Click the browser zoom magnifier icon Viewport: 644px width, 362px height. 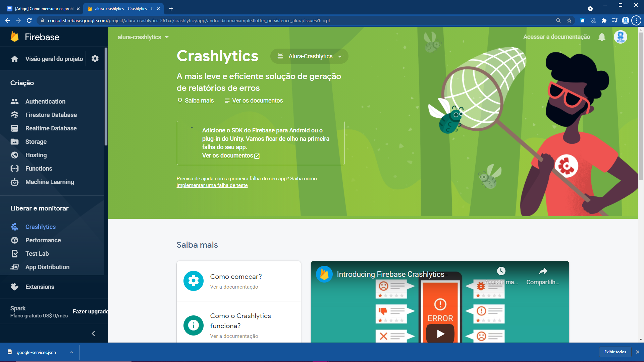coord(558,20)
